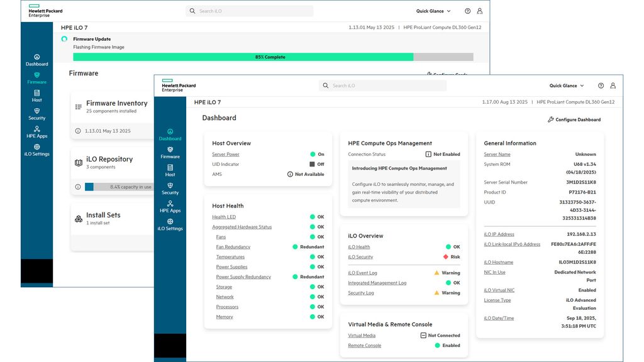Click the Search iLO input field
644x362 pixels.
(x=384, y=85)
